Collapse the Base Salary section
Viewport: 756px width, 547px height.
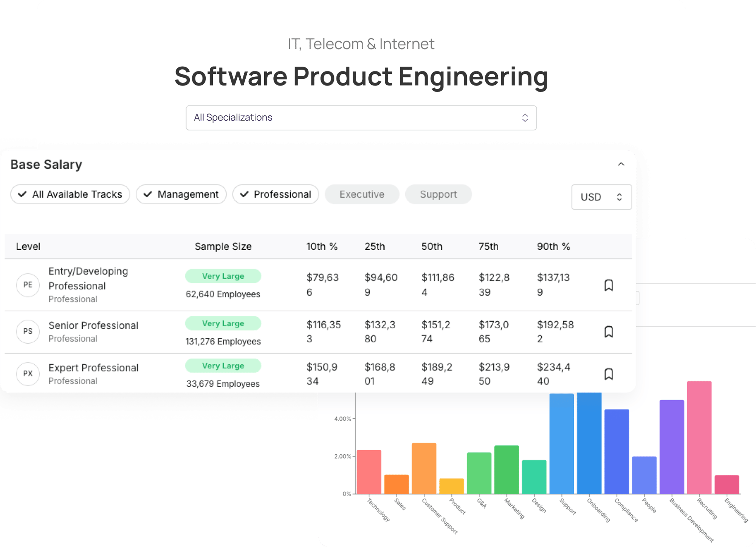click(621, 164)
